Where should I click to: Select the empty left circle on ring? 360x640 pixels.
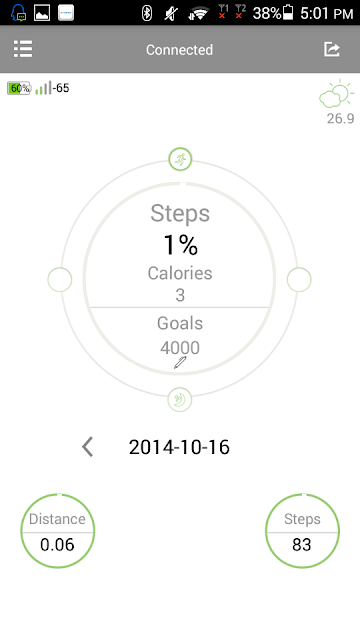coord(60,280)
